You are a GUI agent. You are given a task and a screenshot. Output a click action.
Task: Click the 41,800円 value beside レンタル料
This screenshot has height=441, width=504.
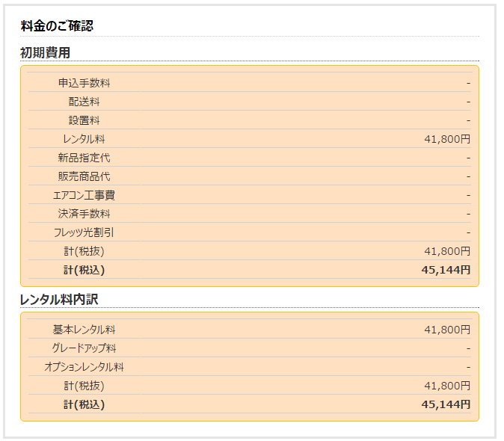click(x=446, y=139)
